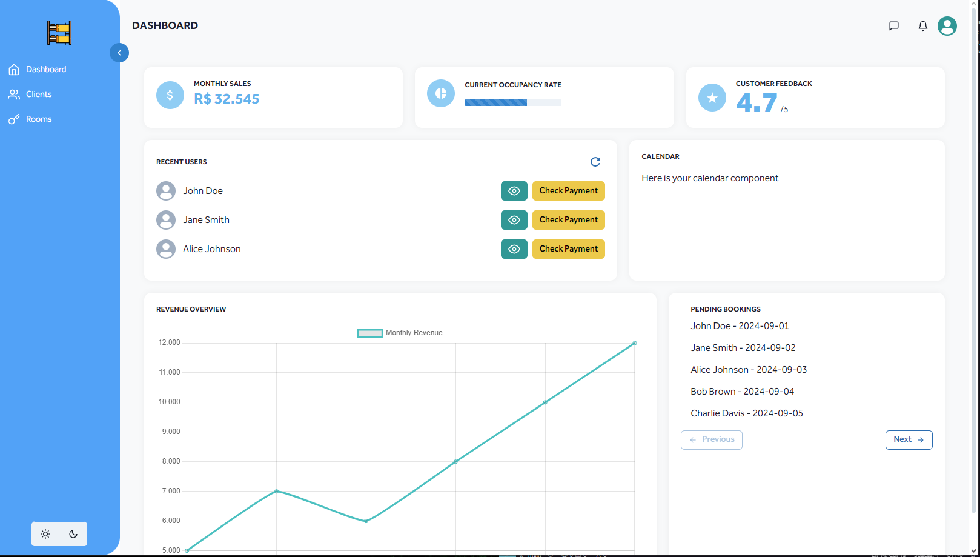
Task: Select the Alice Johnson - 2024-09-03 booking
Action: coord(749,370)
